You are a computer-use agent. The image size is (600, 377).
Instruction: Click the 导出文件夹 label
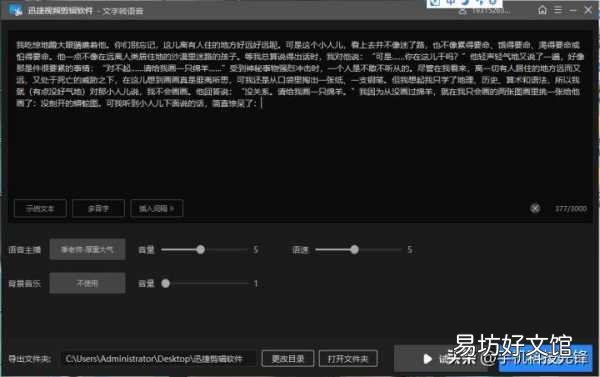[30, 359]
